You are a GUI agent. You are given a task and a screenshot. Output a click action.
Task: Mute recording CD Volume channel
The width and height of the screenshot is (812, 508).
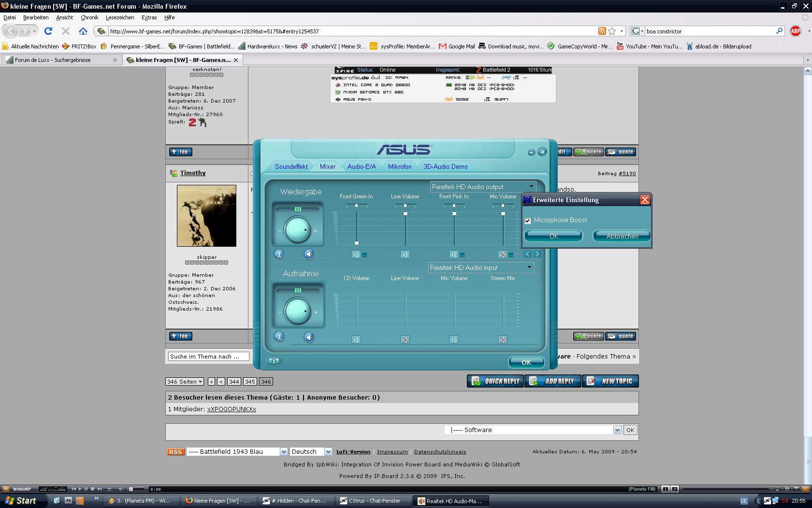tap(356, 340)
